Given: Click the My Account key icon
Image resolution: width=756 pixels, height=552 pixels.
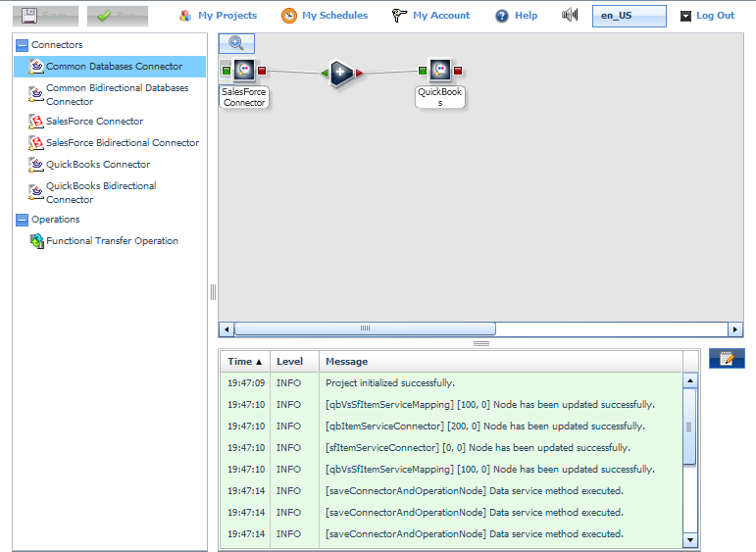Looking at the screenshot, I should (x=399, y=16).
